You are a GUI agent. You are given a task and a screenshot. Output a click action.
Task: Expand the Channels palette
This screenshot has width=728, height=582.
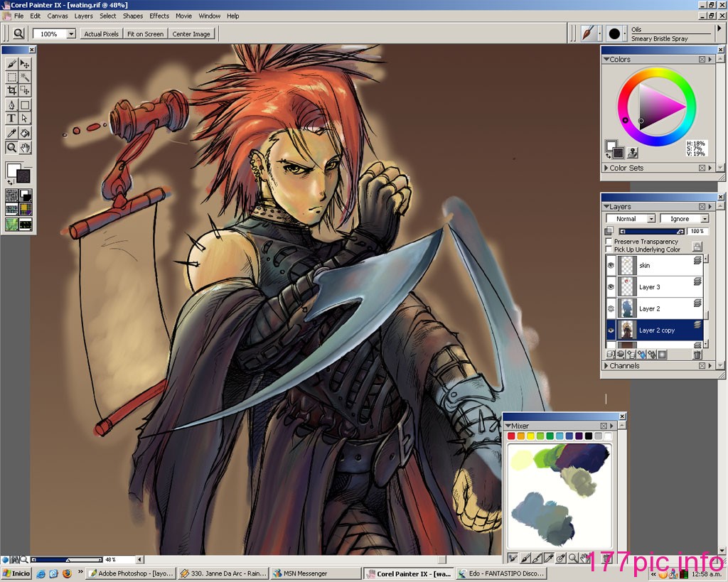[606, 366]
